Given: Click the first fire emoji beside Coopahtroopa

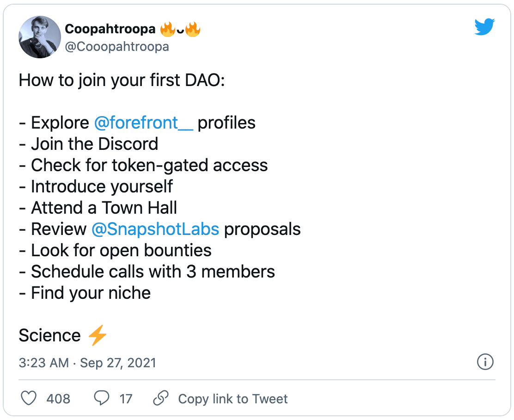Looking at the screenshot, I should tap(167, 29).
